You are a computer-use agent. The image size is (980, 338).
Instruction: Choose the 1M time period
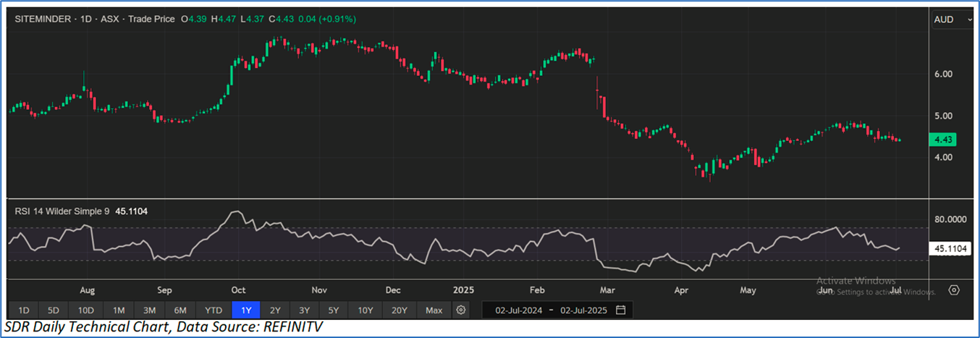119,310
